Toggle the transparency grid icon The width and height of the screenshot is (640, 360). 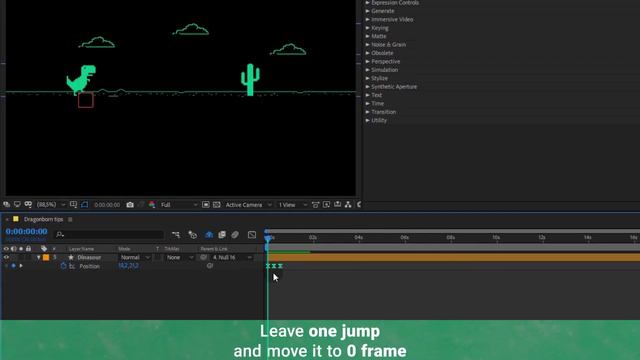pyautogui.click(x=217, y=204)
